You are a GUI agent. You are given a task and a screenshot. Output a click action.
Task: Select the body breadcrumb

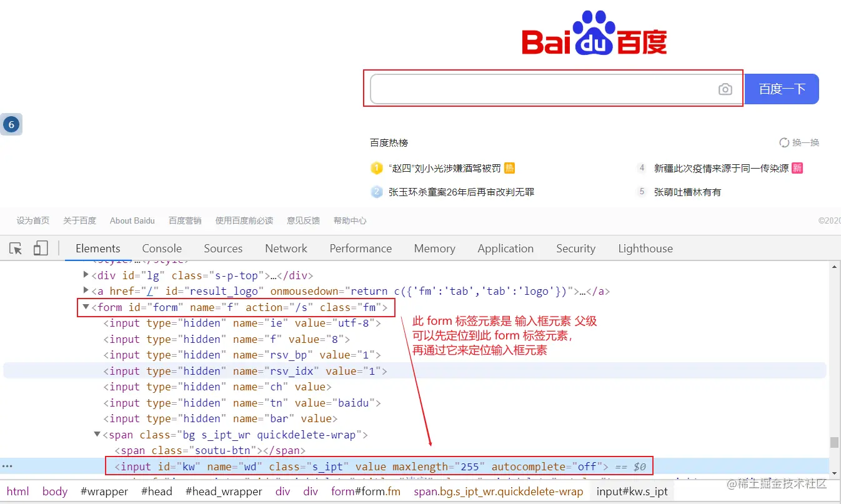[x=55, y=492]
